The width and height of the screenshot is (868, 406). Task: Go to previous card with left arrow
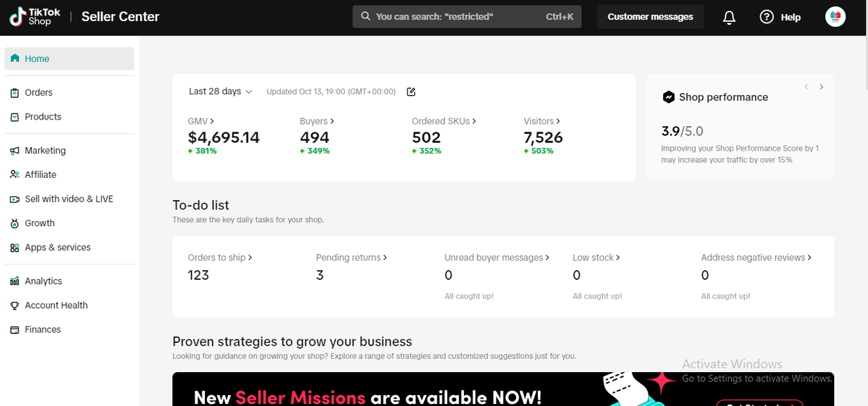pos(806,87)
